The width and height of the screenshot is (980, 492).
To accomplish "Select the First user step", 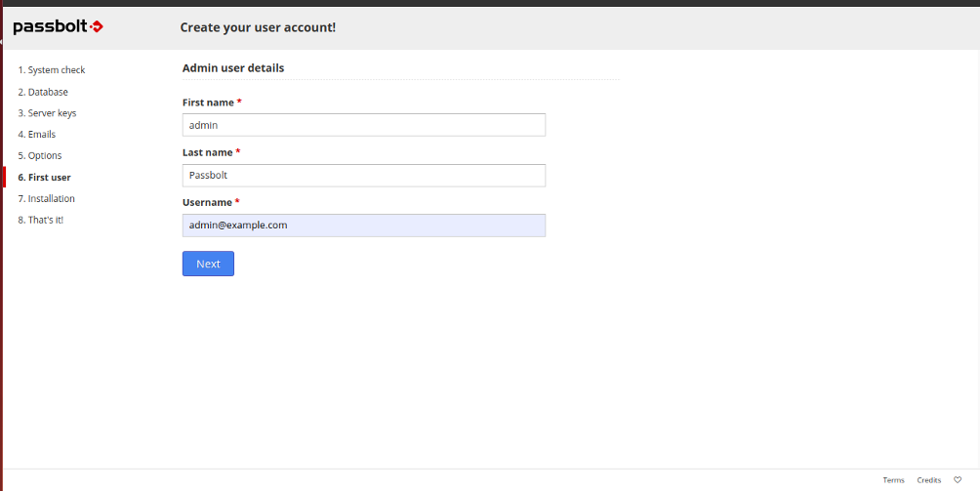I will coord(44,178).
